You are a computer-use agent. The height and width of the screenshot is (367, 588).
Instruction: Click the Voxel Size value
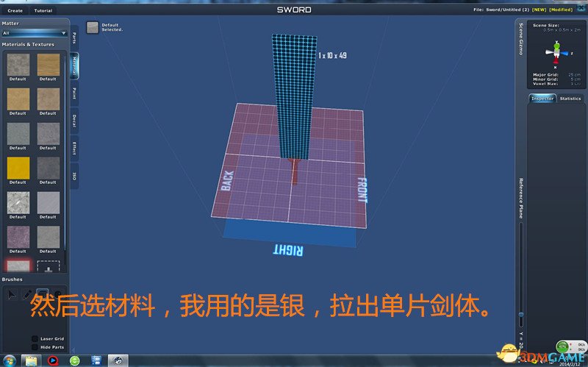pyautogui.click(x=576, y=84)
